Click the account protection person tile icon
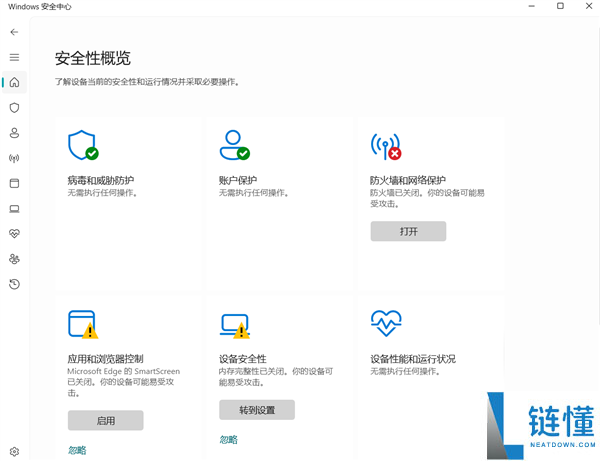Screen dimensions: 600x461 click(x=235, y=145)
